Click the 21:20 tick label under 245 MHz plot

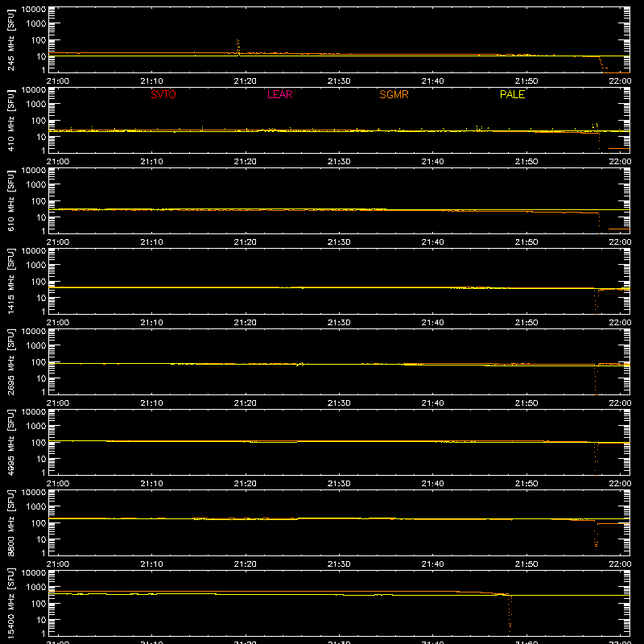point(246,81)
